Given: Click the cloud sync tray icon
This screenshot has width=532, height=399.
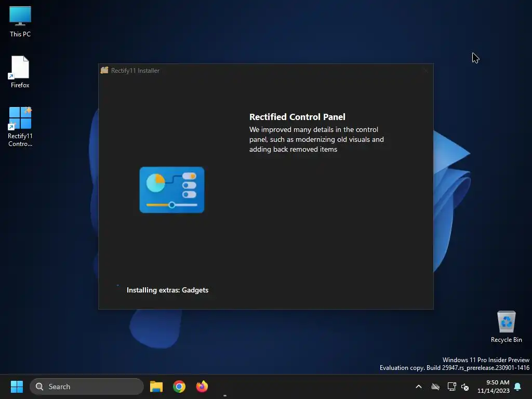Looking at the screenshot, I should point(435,387).
